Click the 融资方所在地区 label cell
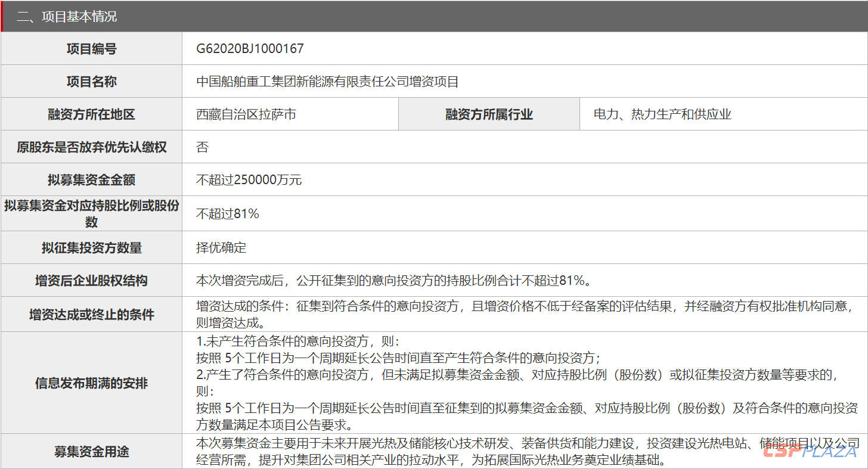 91,114
